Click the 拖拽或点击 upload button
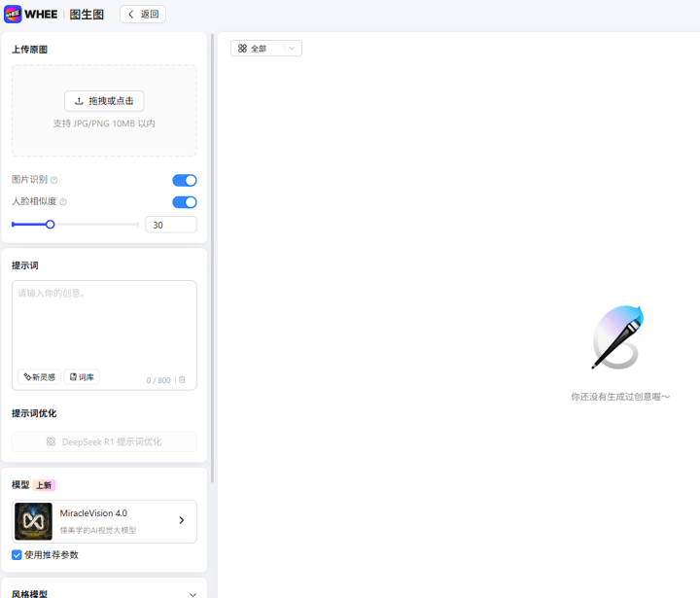The height and width of the screenshot is (598, 700). pyautogui.click(x=104, y=101)
